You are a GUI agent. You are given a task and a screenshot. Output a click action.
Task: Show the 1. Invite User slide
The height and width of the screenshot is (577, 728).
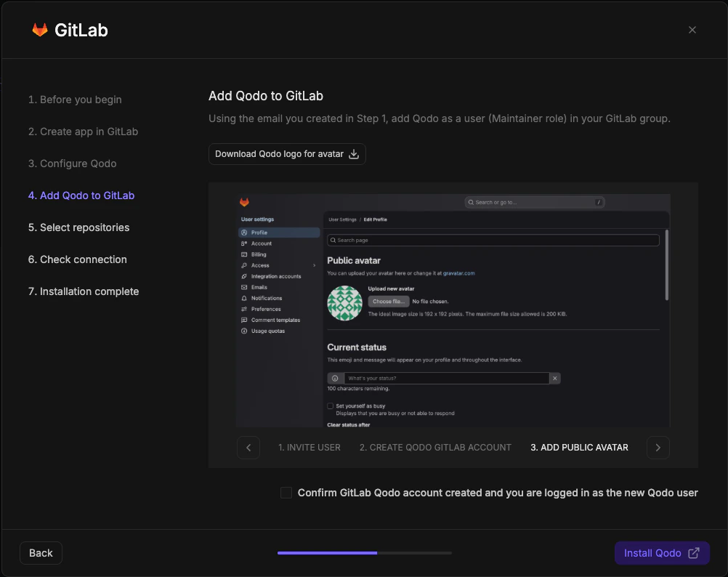310,448
